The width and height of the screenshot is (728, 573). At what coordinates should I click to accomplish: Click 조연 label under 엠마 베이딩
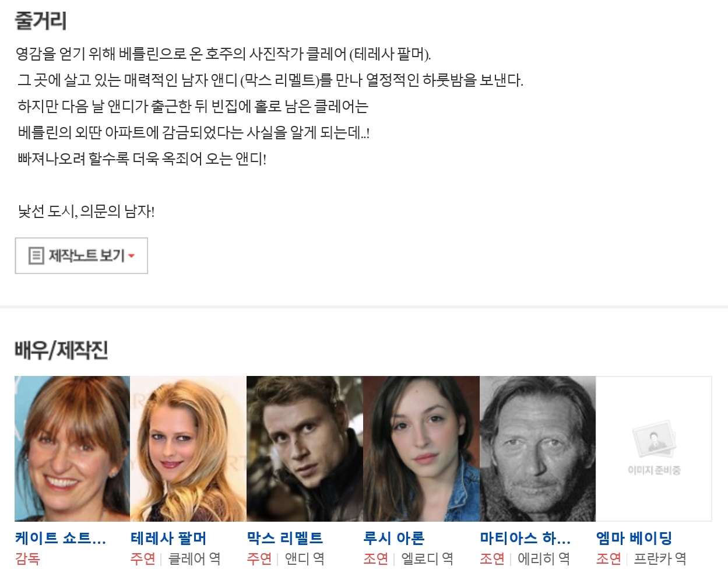point(609,559)
